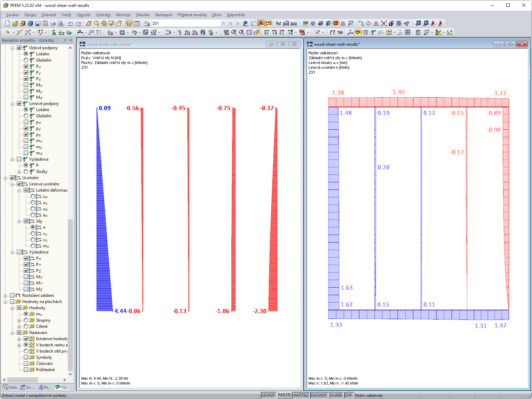
Task: Open the print preview
Action: [60, 23]
